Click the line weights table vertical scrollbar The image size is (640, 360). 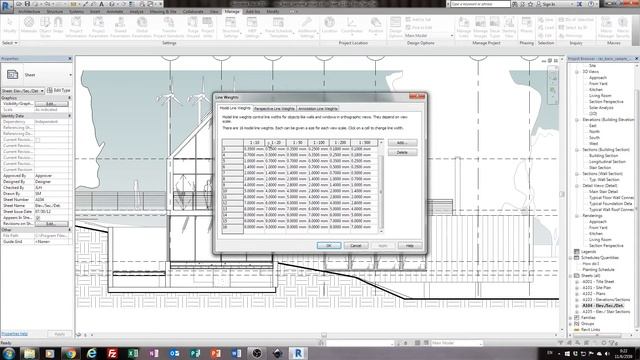381,187
